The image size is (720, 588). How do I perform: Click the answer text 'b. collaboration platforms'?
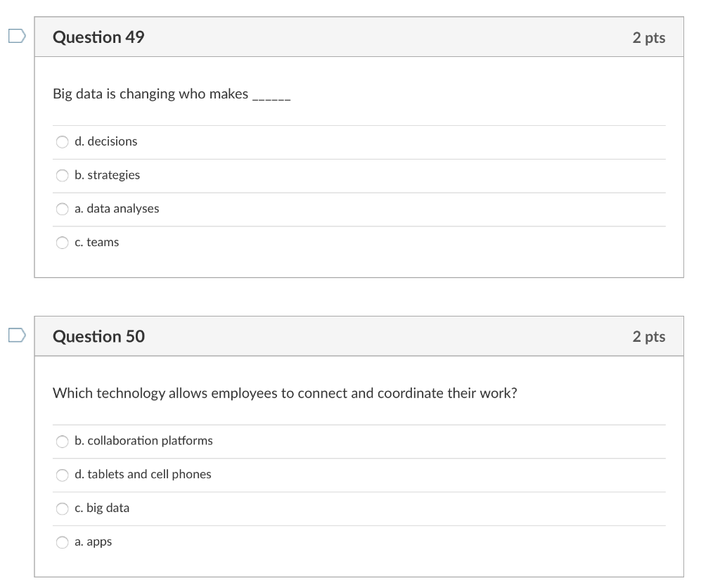point(143,441)
